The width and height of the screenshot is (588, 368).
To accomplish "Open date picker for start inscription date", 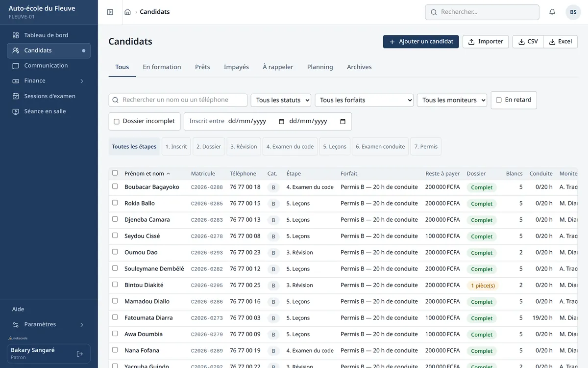I will point(281,122).
